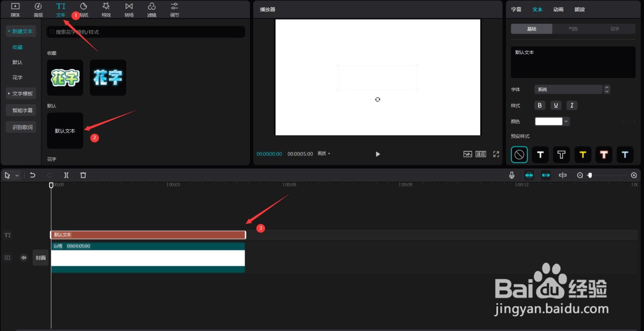Image resolution: width=644 pixels, height=331 pixels.
Task: Toggle preview axis icon
Action: [563, 175]
